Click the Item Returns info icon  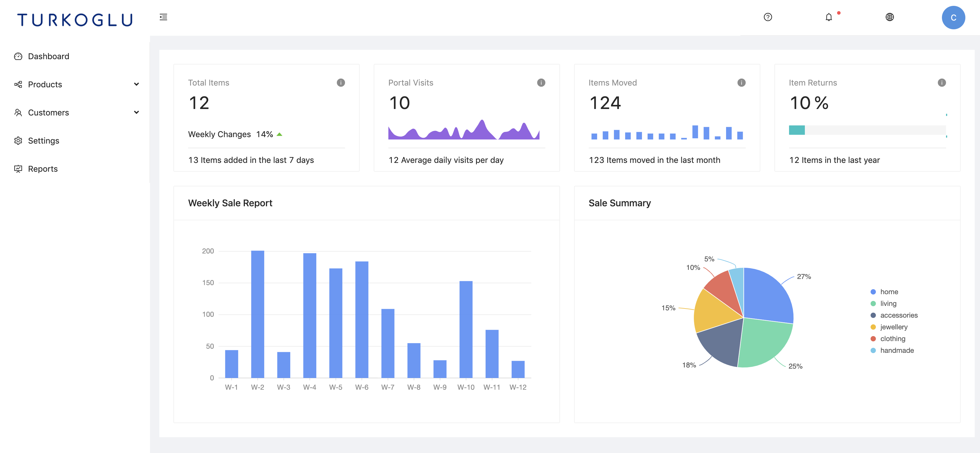[x=942, y=83]
